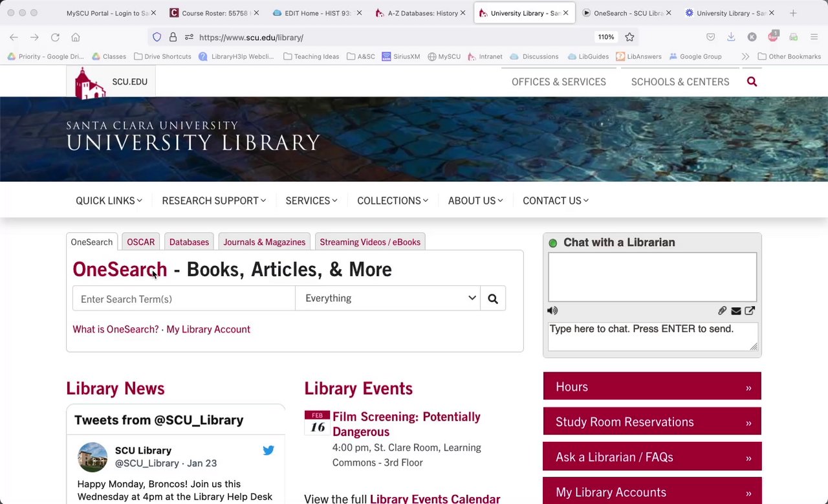
Task: Open Study Room Reservations
Action: pyautogui.click(x=652, y=422)
